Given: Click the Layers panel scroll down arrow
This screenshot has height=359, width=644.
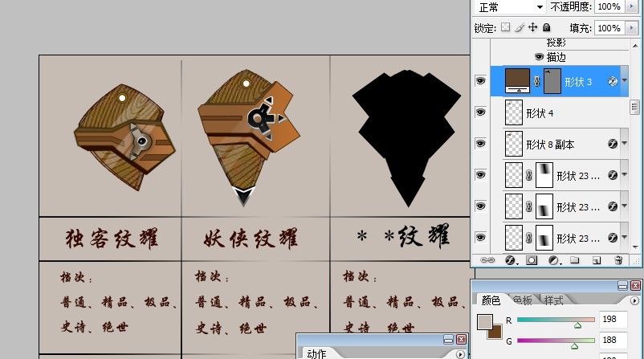Looking at the screenshot, I should pyautogui.click(x=635, y=247).
